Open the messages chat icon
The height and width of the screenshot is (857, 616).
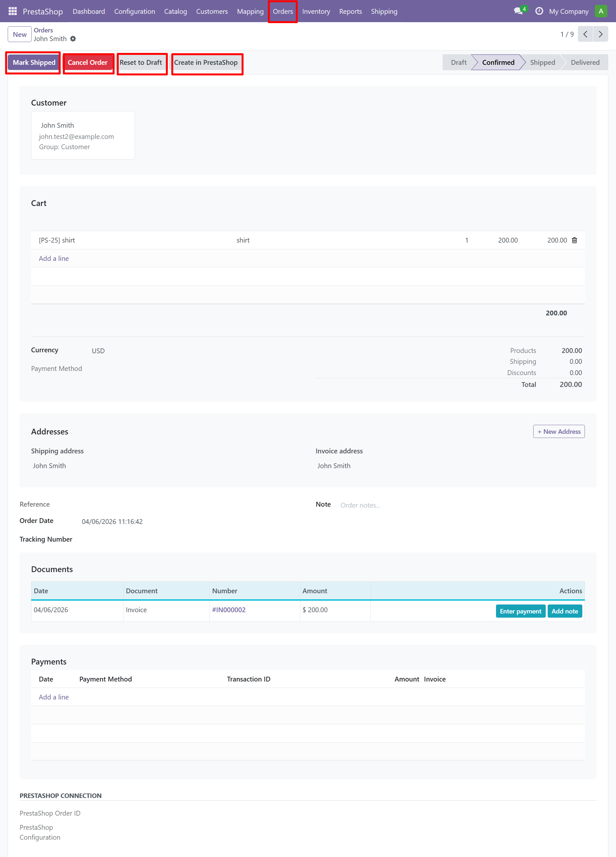(518, 11)
